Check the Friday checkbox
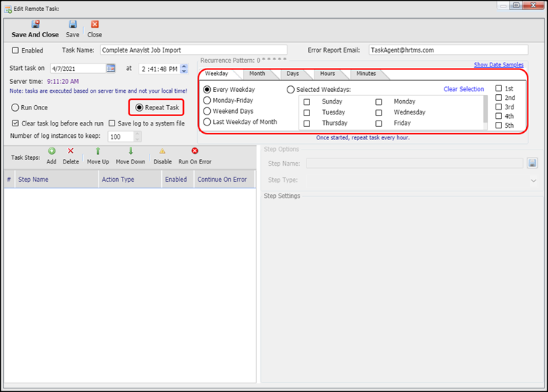 coord(379,124)
